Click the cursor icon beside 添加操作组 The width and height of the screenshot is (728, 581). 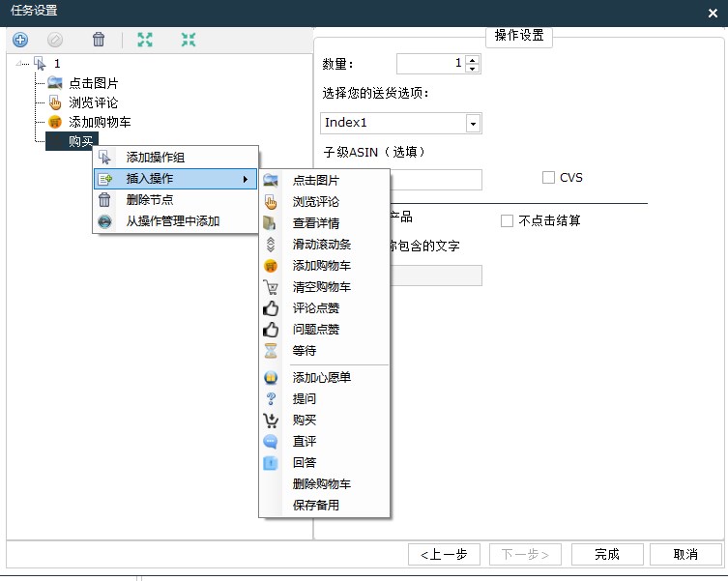coord(105,158)
